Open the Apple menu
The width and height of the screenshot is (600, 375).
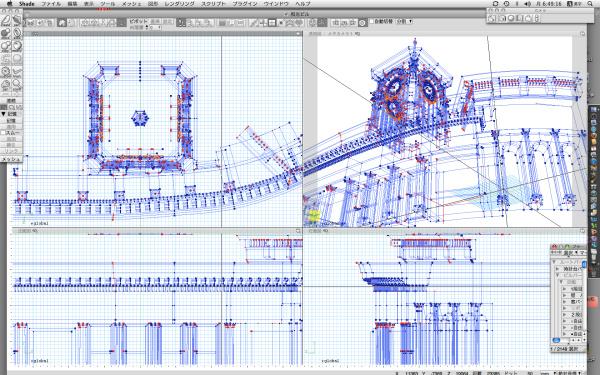(x=10, y=3)
